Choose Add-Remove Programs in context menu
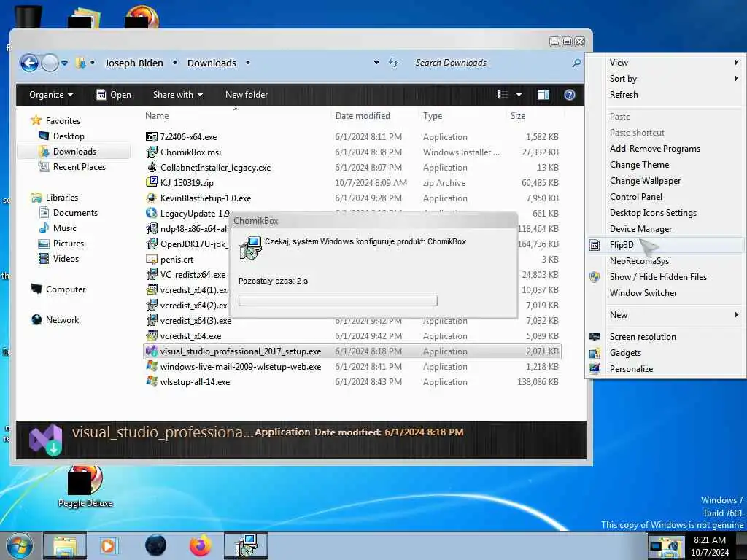 pyautogui.click(x=665, y=149)
